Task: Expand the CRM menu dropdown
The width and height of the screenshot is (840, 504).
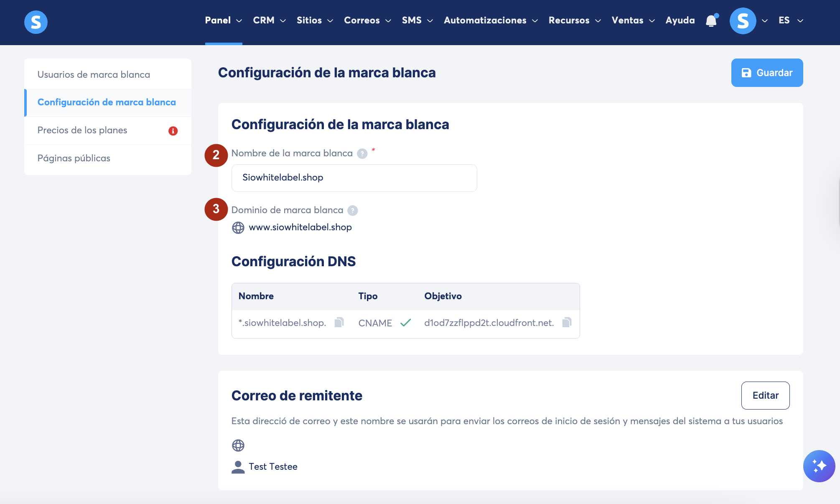Action: click(x=269, y=20)
